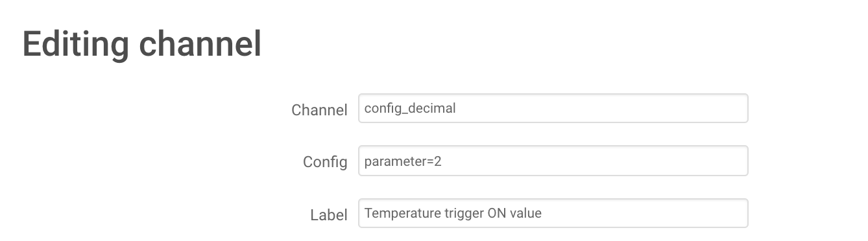The width and height of the screenshot is (868, 241).
Task: Focus the Channel input field
Action: (x=553, y=108)
